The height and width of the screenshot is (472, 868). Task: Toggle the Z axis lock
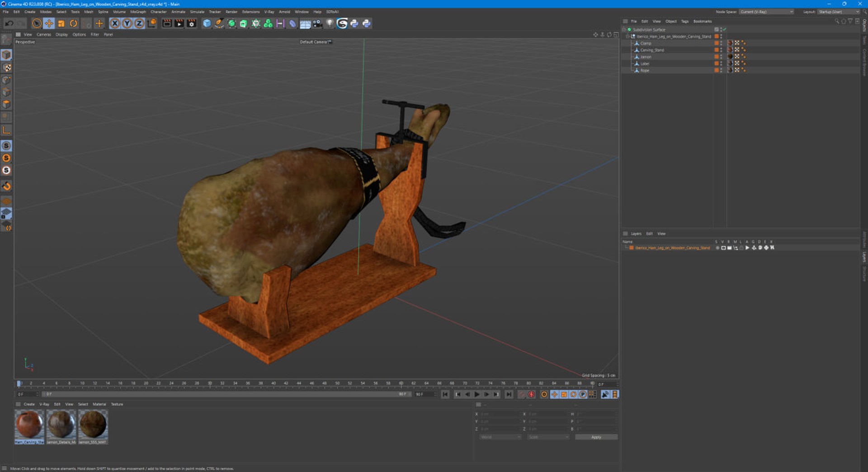point(139,24)
